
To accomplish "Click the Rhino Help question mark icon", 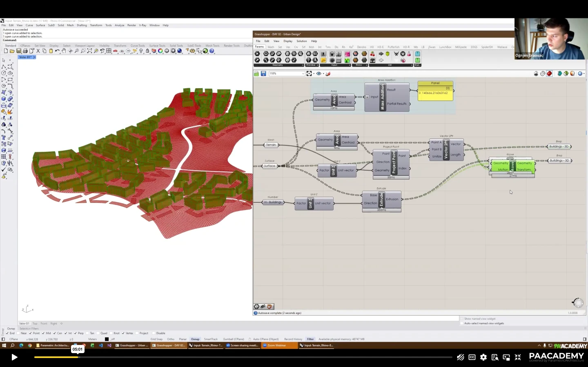I will [212, 51].
